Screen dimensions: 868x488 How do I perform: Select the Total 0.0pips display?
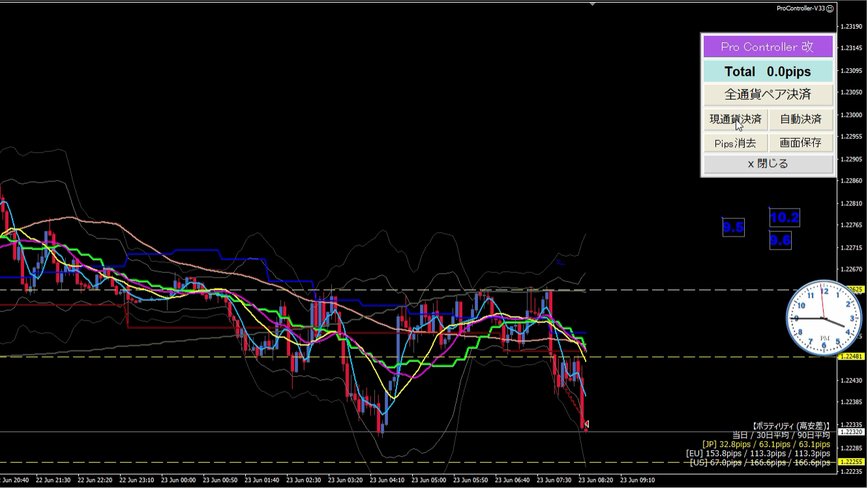[x=768, y=72]
